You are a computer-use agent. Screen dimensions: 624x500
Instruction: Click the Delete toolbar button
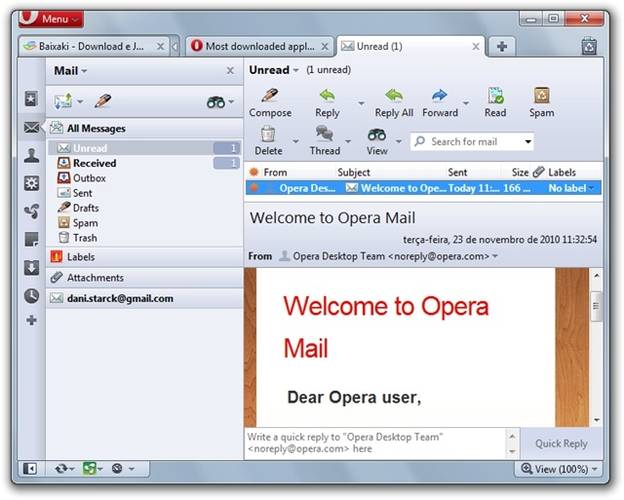tap(269, 141)
